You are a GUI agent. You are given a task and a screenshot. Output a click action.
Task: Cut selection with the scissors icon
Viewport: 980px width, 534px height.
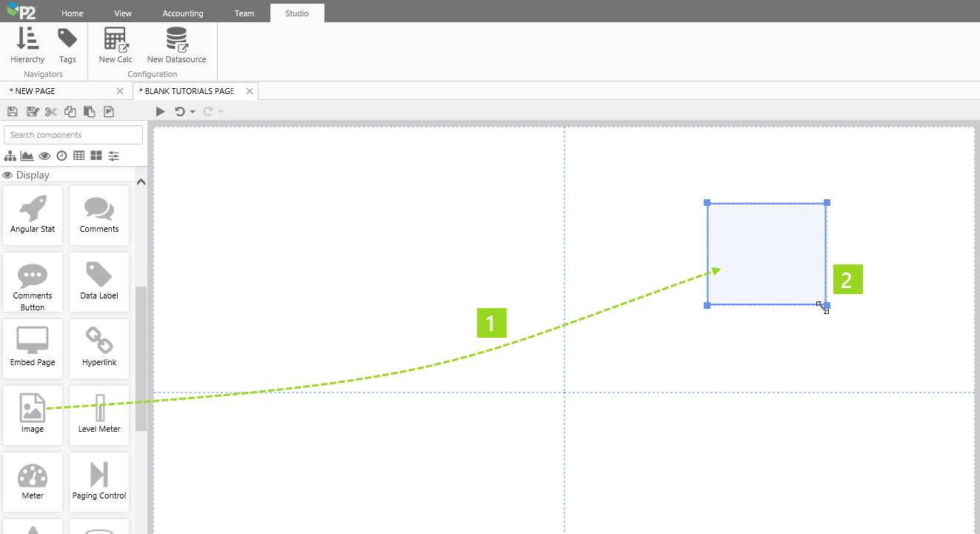[51, 112]
